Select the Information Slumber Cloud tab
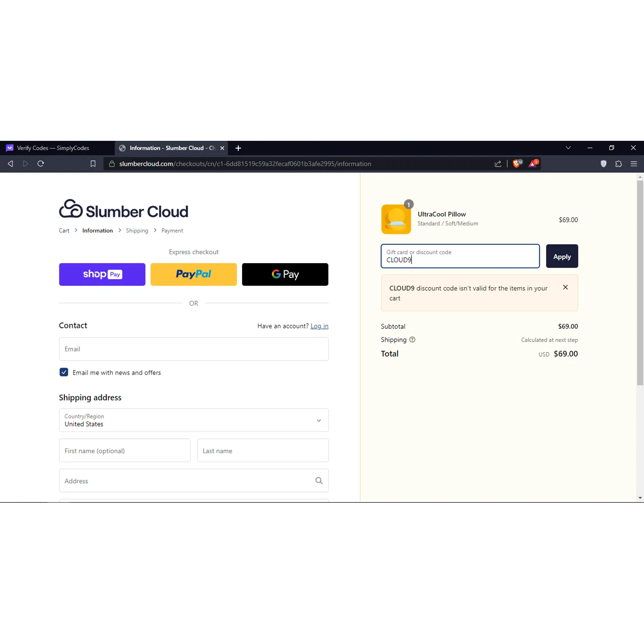Screen dimensions: 644x644 click(171, 148)
